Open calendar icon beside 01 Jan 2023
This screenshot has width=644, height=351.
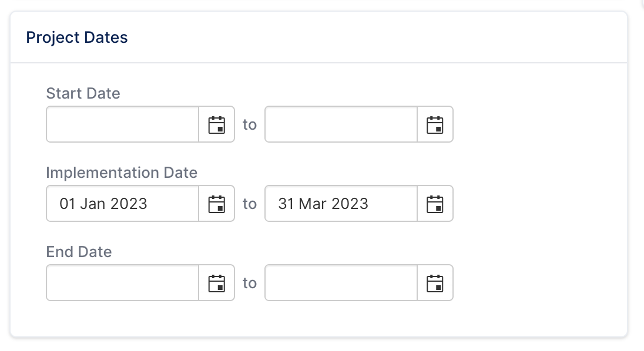click(216, 204)
